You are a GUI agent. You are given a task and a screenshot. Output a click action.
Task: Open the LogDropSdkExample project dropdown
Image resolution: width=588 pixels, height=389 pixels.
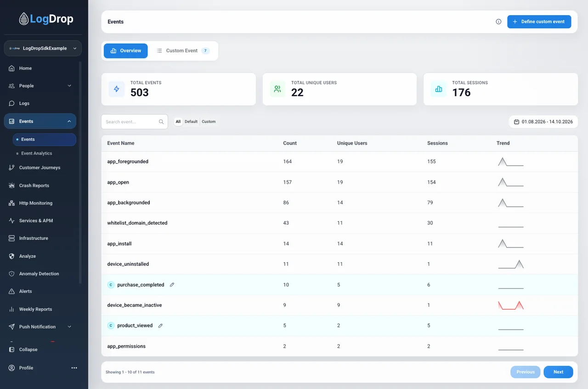[43, 48]
